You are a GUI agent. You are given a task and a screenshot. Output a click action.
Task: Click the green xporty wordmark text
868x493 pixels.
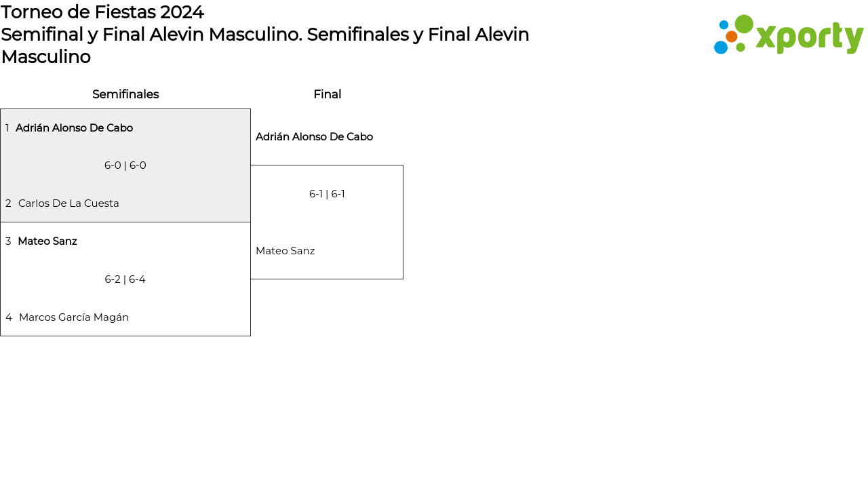coord(810,37)
